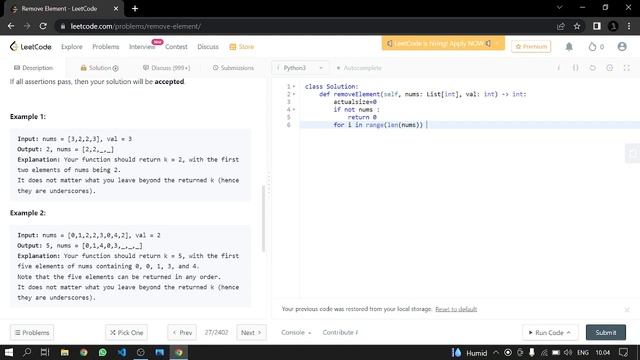
Task: Show hidden system tray icons
Action: (x=496, y=352)
